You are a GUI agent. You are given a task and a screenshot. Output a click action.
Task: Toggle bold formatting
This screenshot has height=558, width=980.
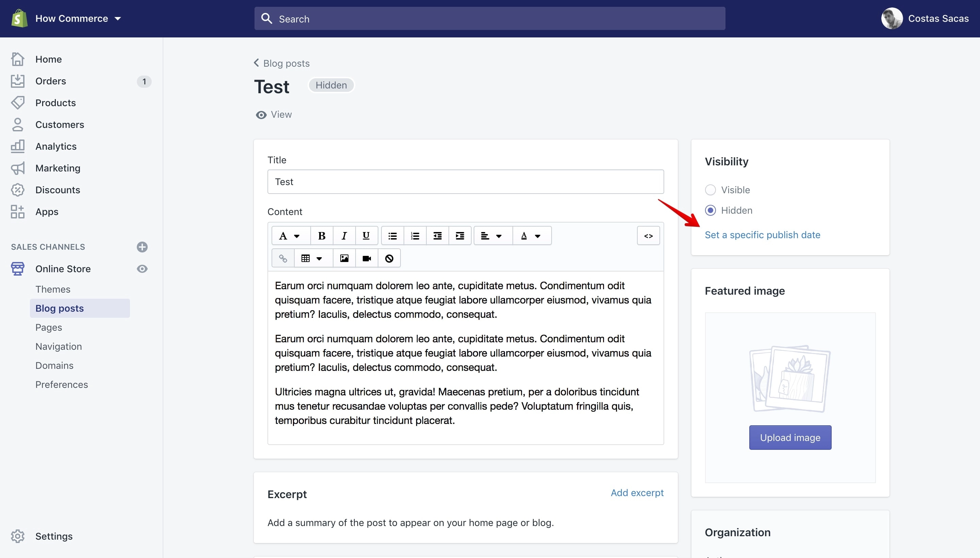pyautogui.click(x=322, y=236)
